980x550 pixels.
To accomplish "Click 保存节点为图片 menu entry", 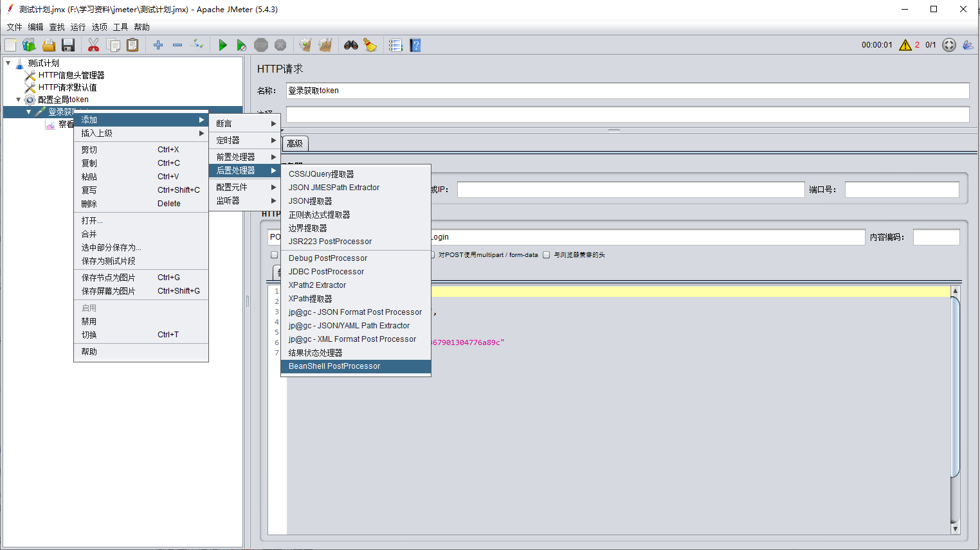I will (x=141, y=278).
